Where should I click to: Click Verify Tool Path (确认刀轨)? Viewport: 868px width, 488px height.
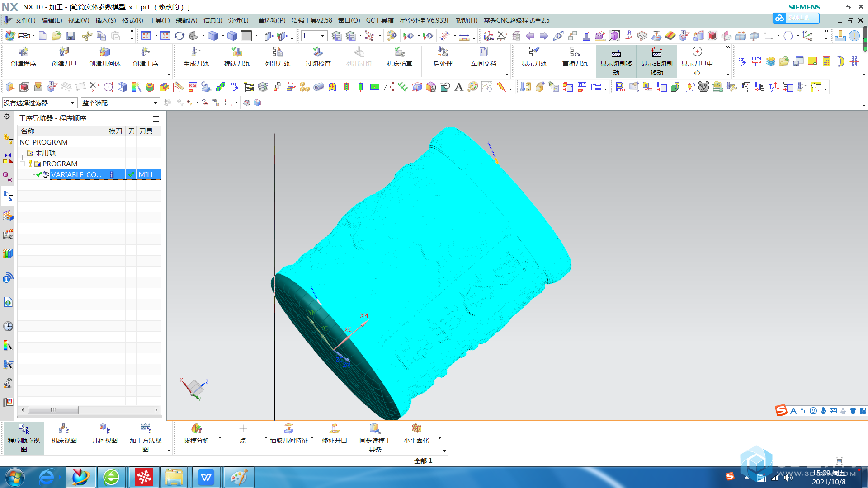[x=237, y=57]
